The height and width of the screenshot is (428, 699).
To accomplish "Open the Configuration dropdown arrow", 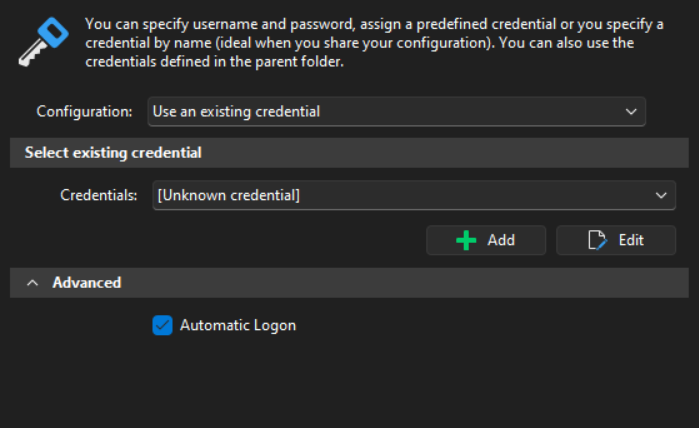I will [631, 112].
